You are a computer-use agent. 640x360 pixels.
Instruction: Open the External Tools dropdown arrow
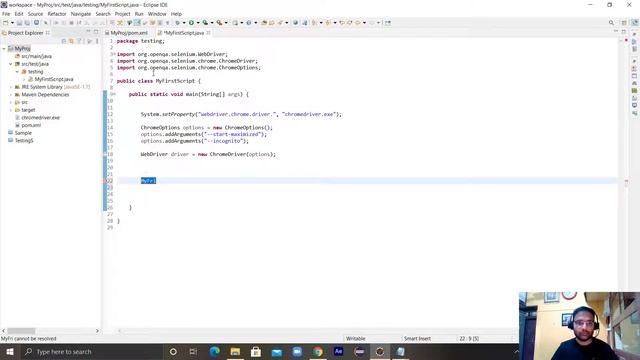click(226, 23)
